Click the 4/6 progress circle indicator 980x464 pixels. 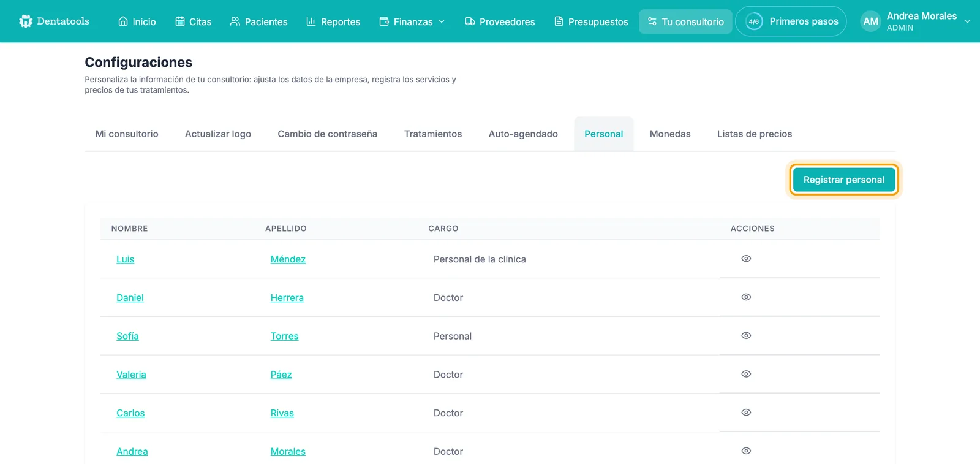[754, 21]
